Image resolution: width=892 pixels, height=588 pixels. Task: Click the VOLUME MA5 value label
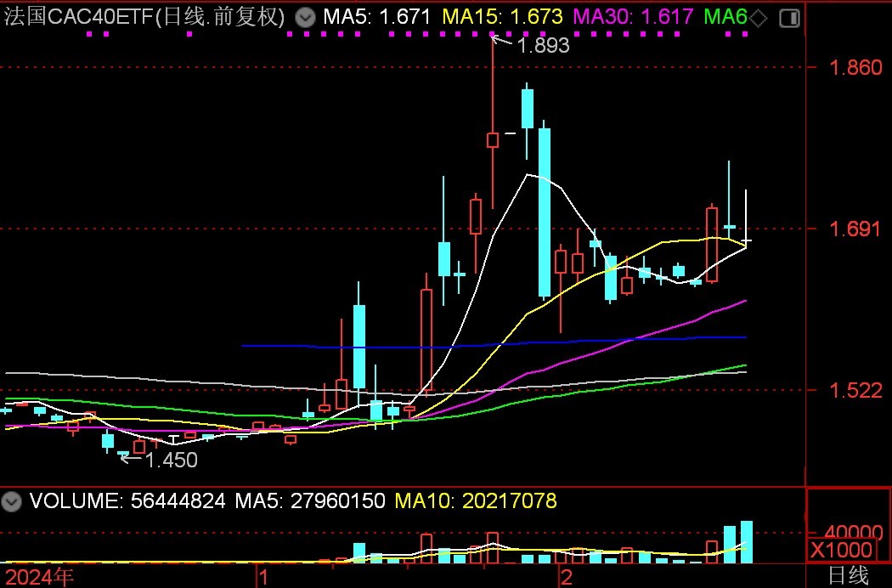click(x=309, y=501)
